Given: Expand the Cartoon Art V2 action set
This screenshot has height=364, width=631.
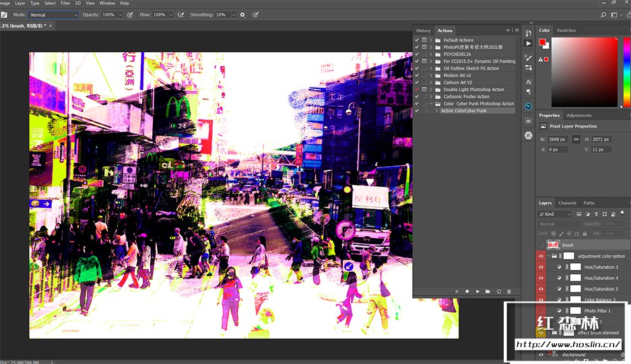Looking at the screenshot, I should coord(431,83).
